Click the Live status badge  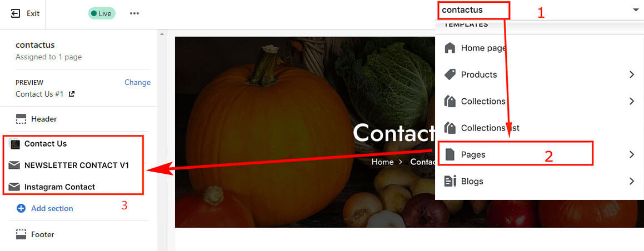[x=102, y=13]
